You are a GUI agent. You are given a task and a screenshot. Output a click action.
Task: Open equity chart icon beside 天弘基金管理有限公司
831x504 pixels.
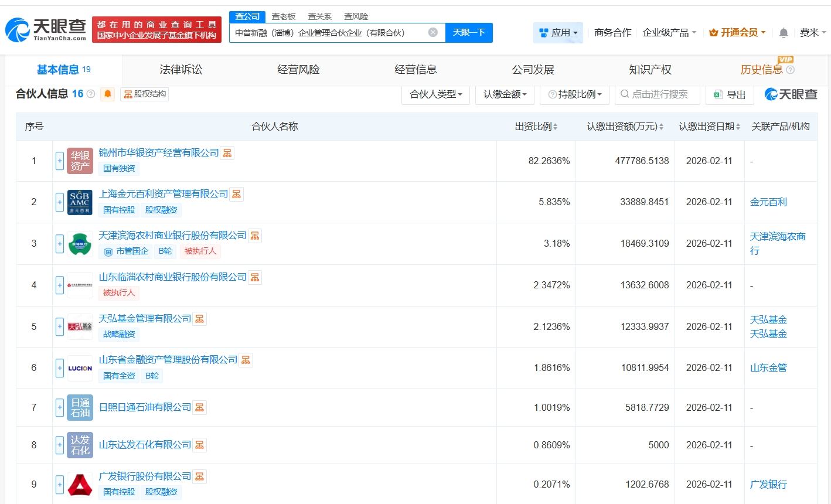click(x=199, y=319)
